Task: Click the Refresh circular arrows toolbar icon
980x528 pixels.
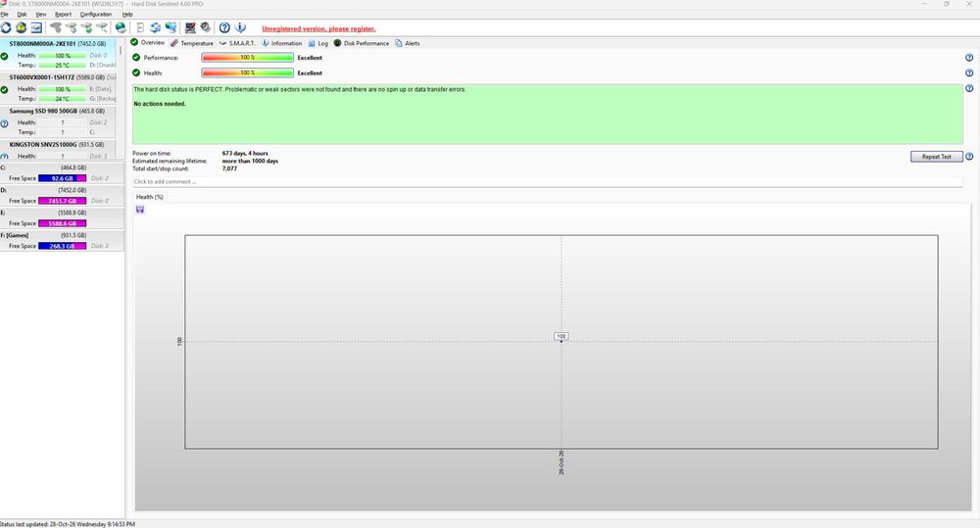Action: tap(6, 27)
